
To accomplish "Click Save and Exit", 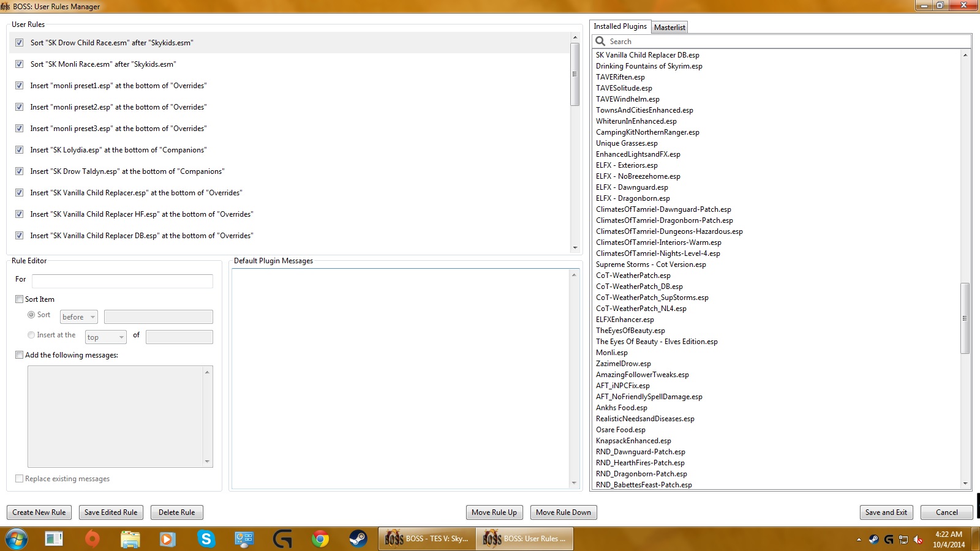I will 886,512.
